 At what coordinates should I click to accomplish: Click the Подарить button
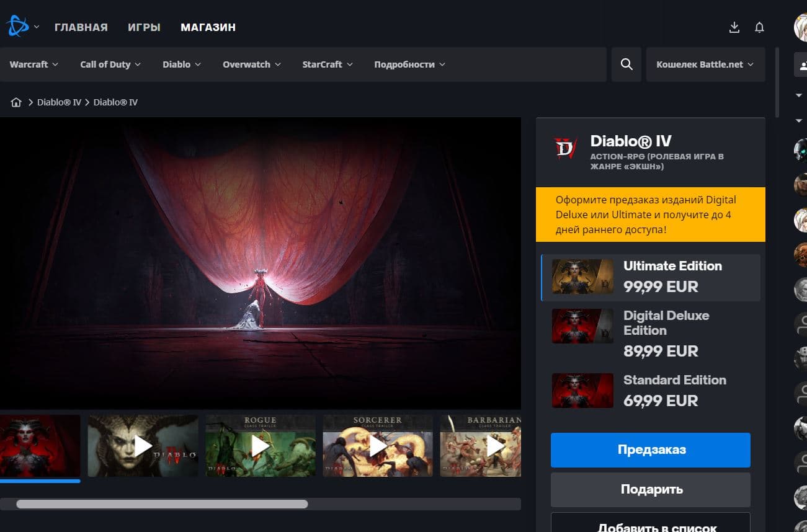651,489
